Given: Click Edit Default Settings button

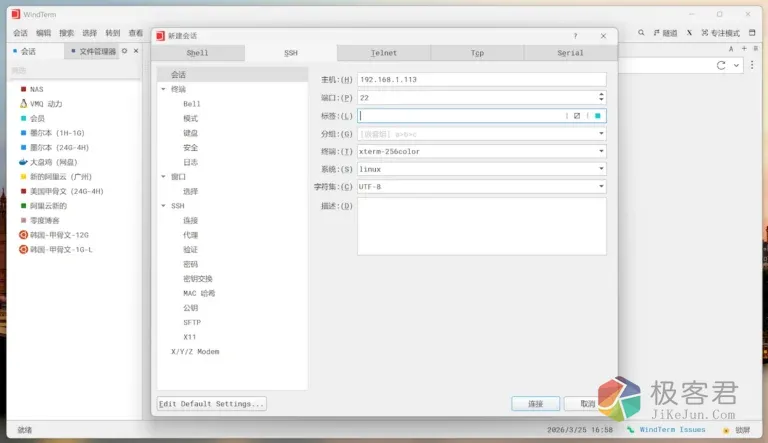Looking at the screenshot, I should (x=212, y=404).
